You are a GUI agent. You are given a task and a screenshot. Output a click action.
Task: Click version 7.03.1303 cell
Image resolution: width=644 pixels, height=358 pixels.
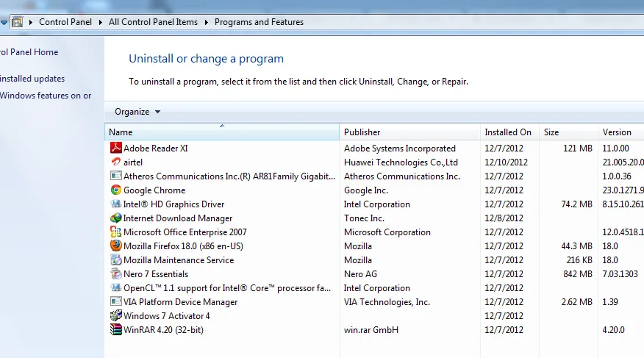(620, 274)
